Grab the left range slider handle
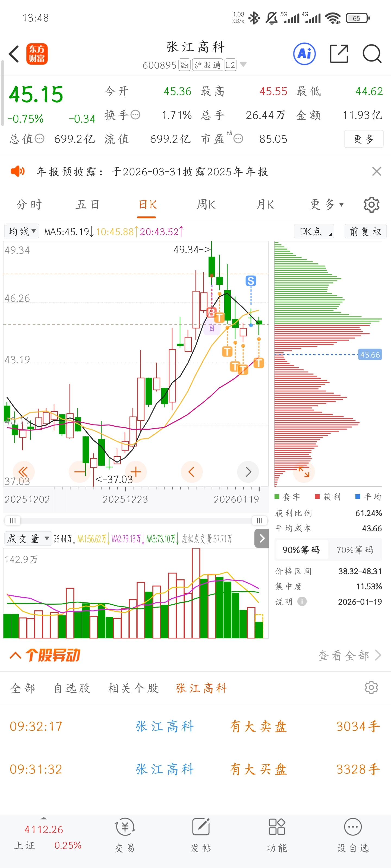 pyautogui.click(x=12, y=521)
